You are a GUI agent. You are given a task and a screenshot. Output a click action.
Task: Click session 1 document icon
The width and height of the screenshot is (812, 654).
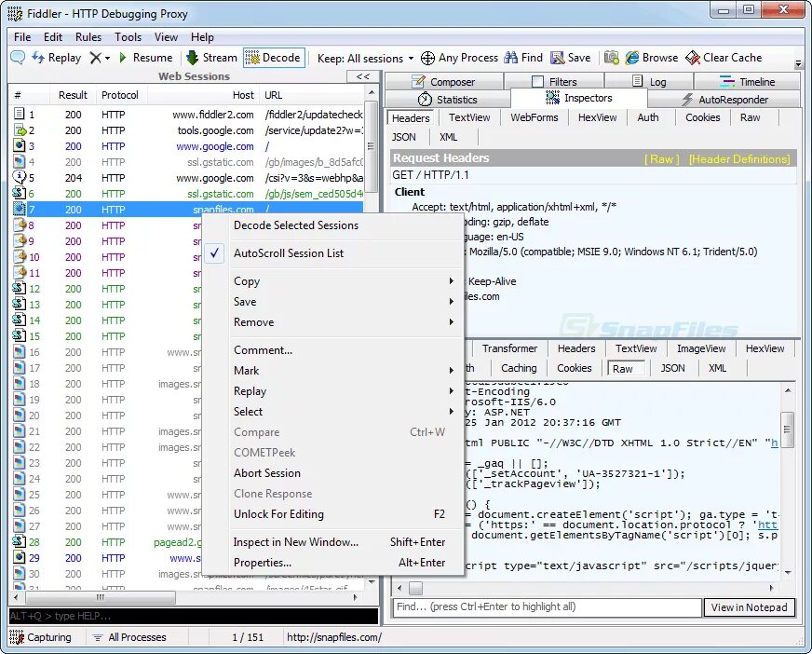[20, 114]
